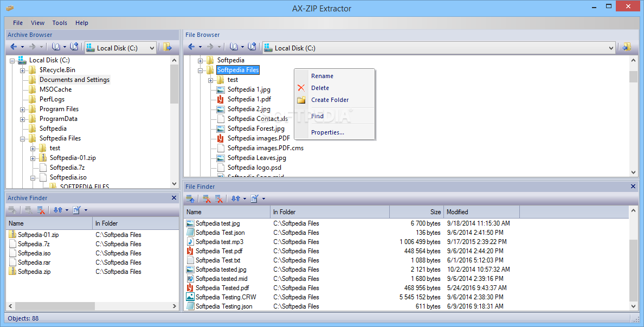This screenshot has height=327, width=644.
Task: Close the Archive Finder panel
Action: pos(173,198)
